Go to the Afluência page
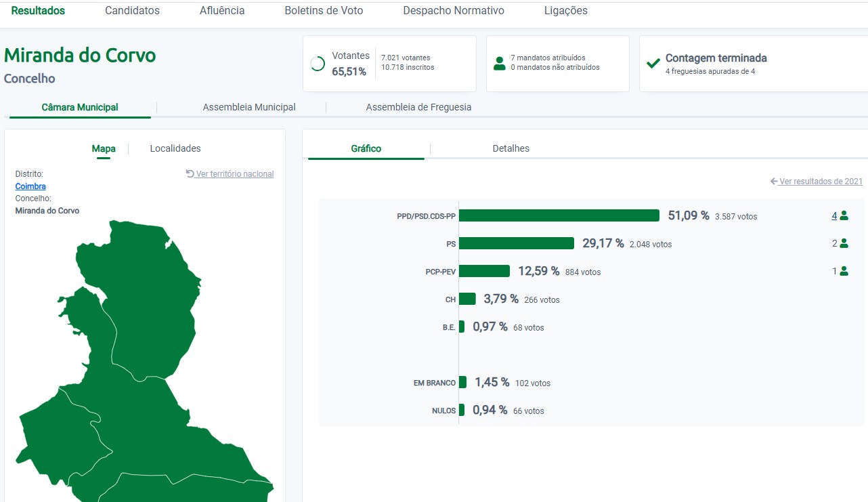Image resolution: width=868 pixels, height=502 pixels. (222, 11)
